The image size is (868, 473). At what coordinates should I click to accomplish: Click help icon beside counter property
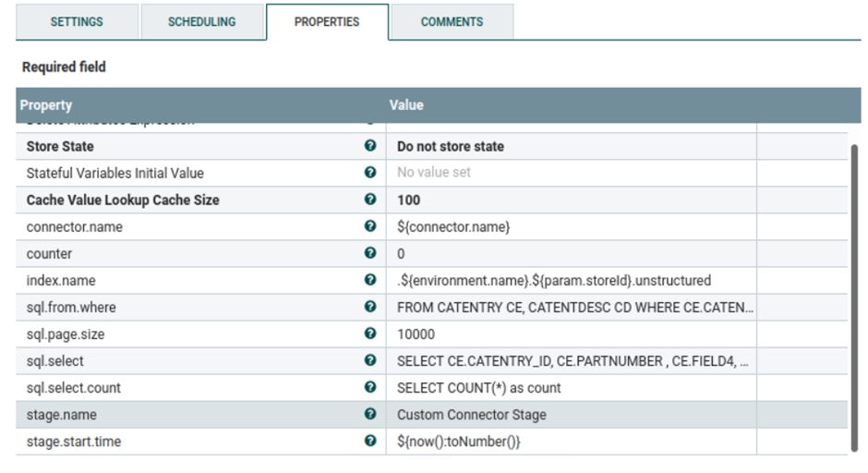[x=370, y=253]
